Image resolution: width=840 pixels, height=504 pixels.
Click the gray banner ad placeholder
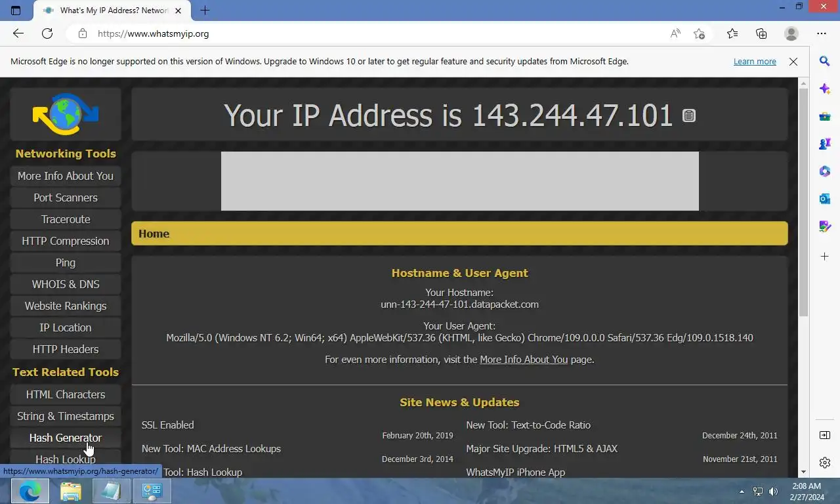tap(459, 181)
